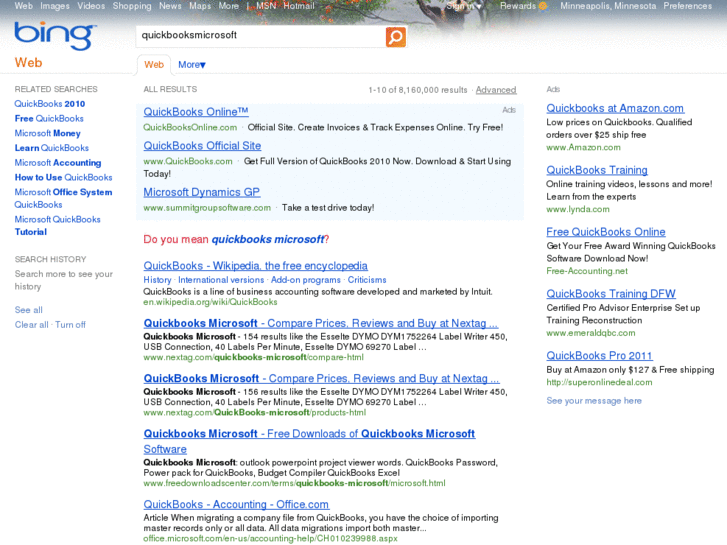
Task: Open Advanced search link
Action: [x=496, y=90]
